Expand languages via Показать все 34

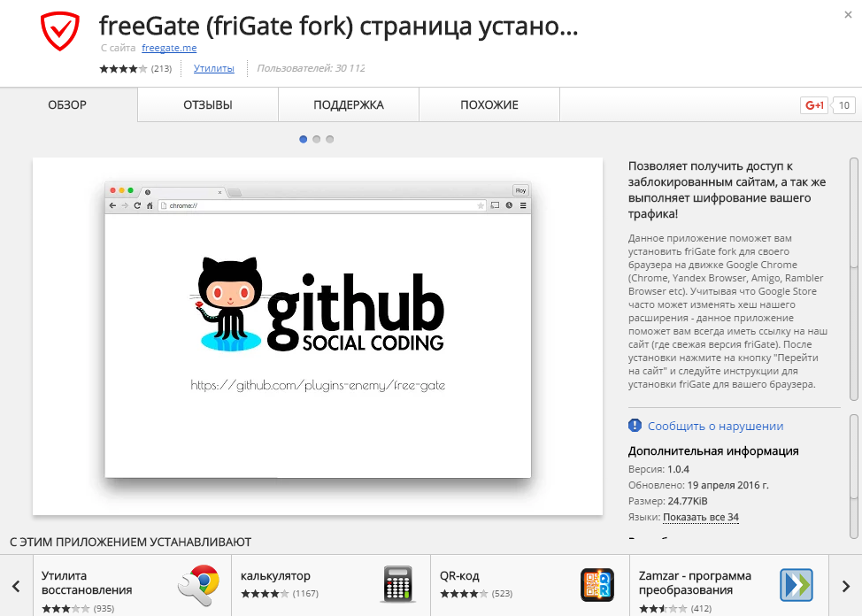[x=700, y=517]
